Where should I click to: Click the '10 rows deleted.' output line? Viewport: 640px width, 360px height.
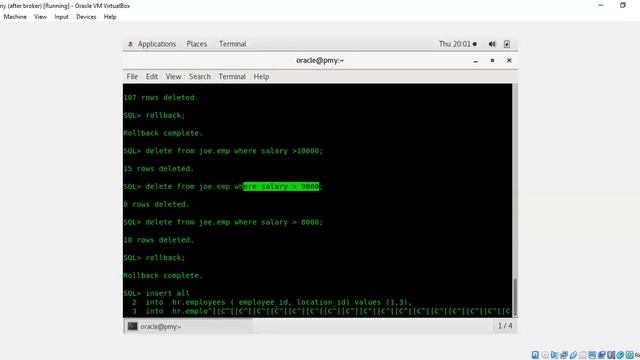[158, 240]
